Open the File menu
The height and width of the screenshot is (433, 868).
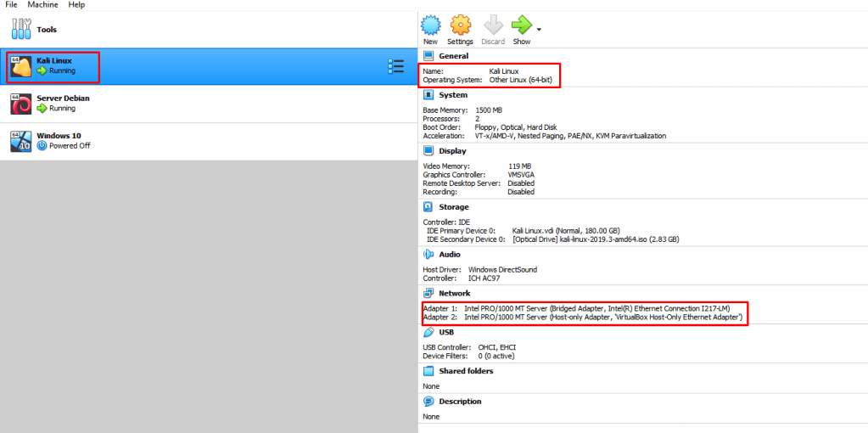tap(11, 5)
